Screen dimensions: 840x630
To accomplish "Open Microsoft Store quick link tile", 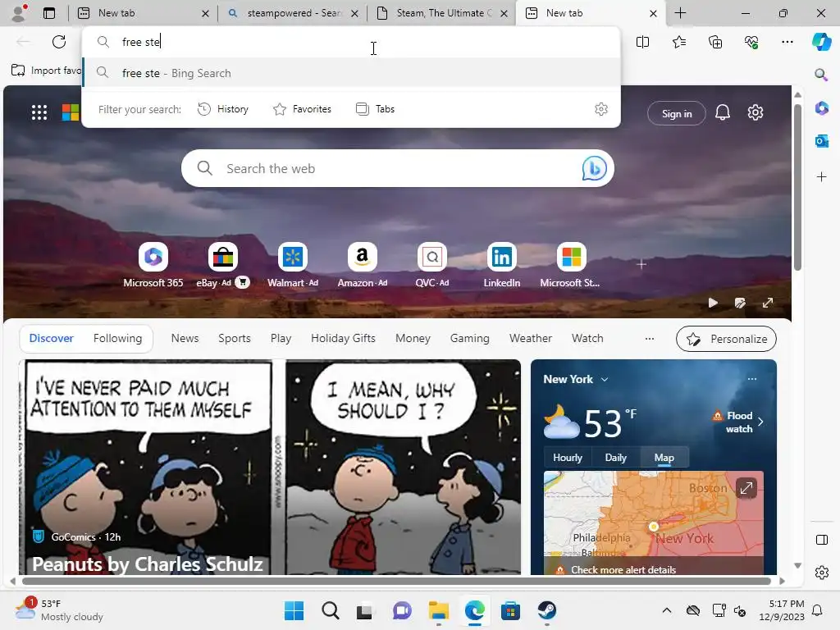I will click(571, 265).
